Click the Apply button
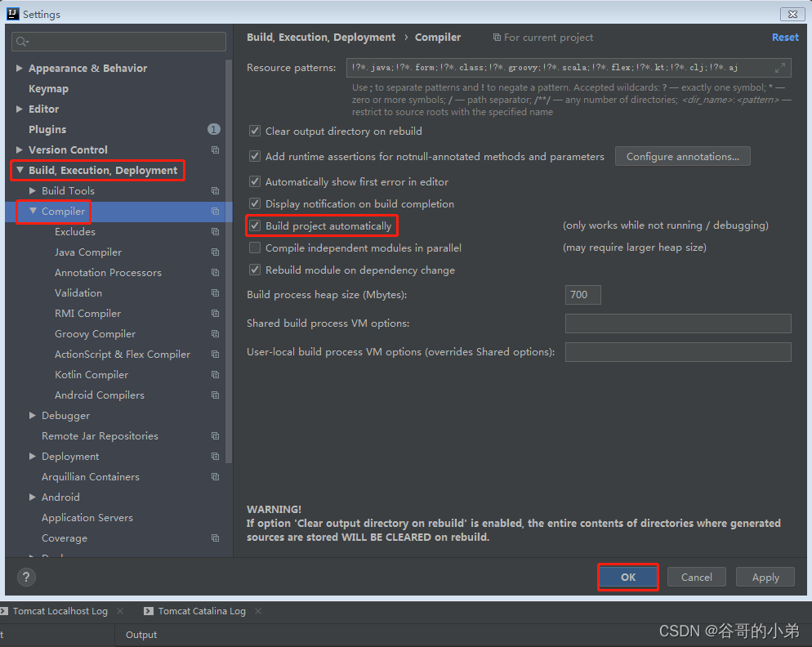The width and height of the screenshot is (812, 647). coord(765,577)
